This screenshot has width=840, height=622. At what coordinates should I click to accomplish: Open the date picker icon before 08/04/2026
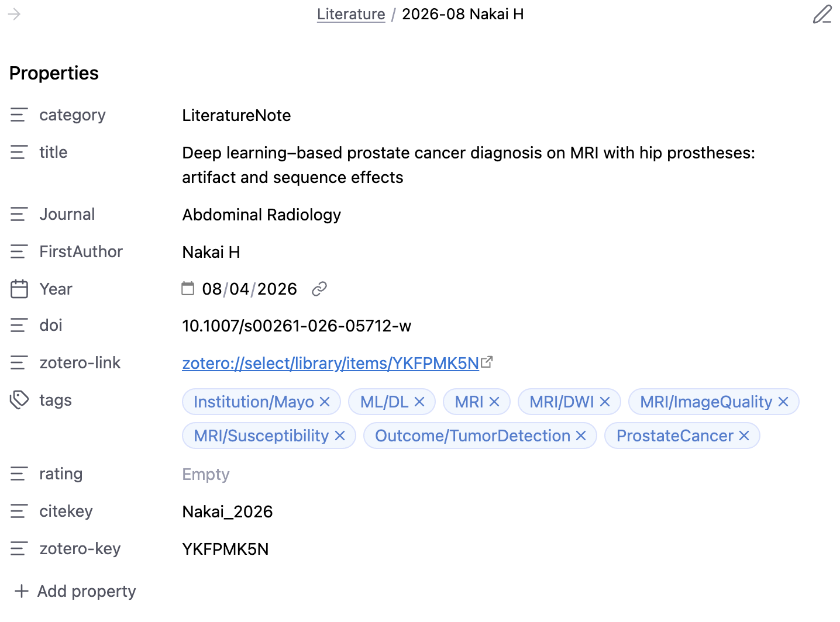point(188,288)
